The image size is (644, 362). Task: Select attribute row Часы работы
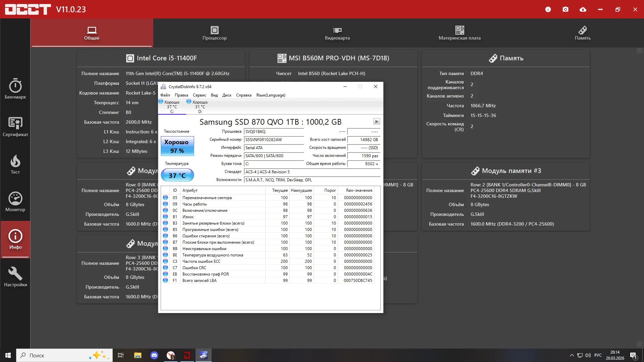(x=268, y=204)
